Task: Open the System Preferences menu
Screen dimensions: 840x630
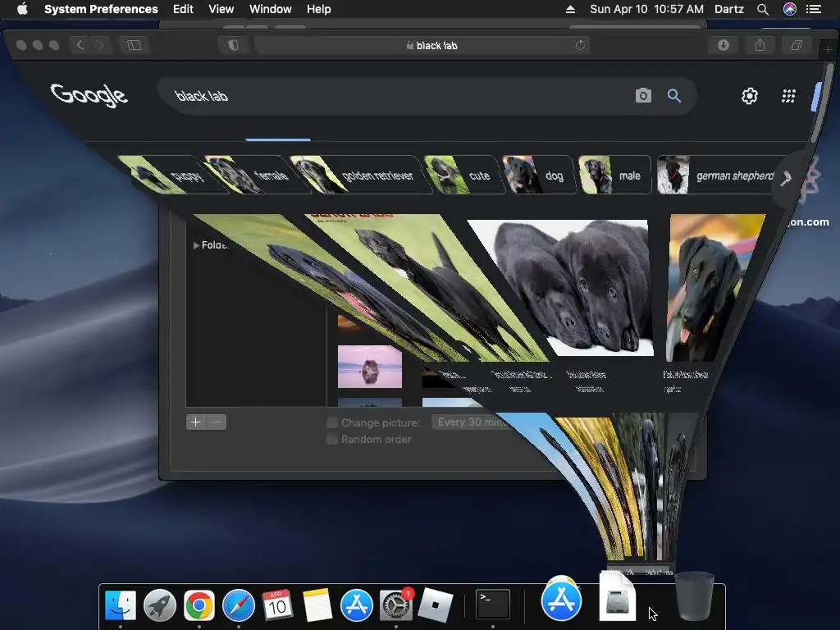Action: coord(101,9)
